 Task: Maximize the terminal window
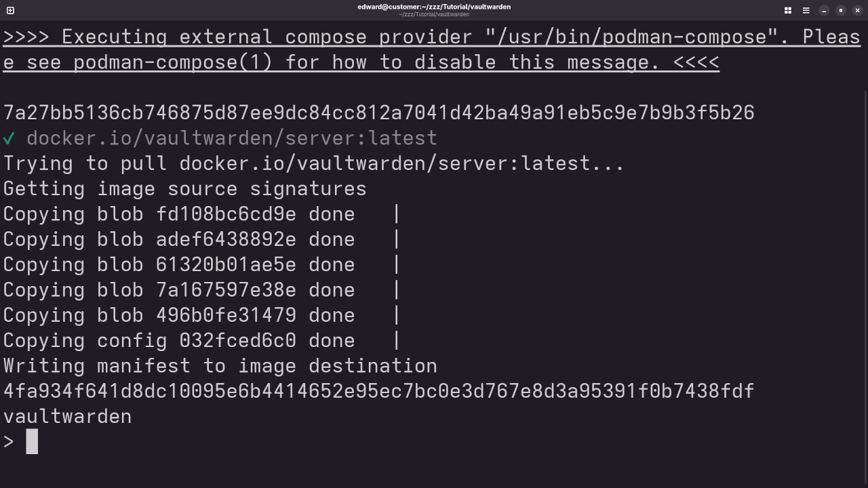[x=841, y=10]
